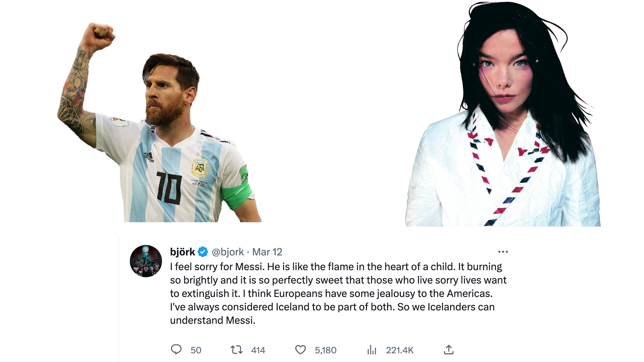Click the reply speech bubble icon
This screenshot has width=644, height=362.
point(176,350)
